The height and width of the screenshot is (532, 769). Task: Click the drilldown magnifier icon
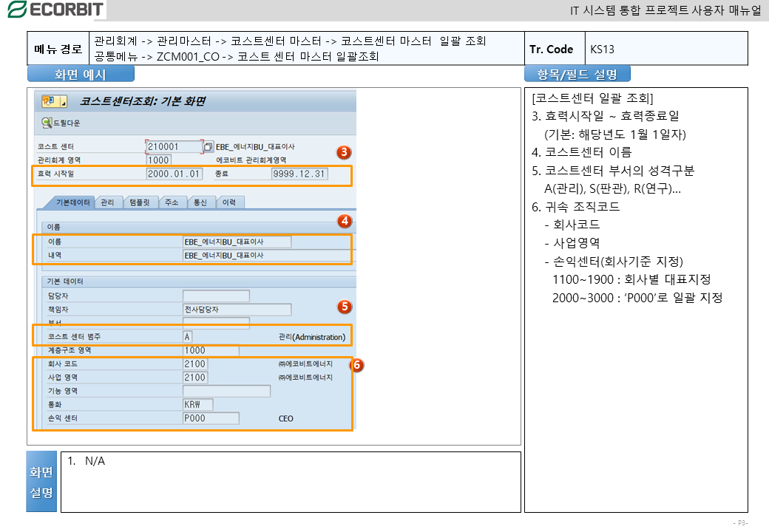[47, 123]
